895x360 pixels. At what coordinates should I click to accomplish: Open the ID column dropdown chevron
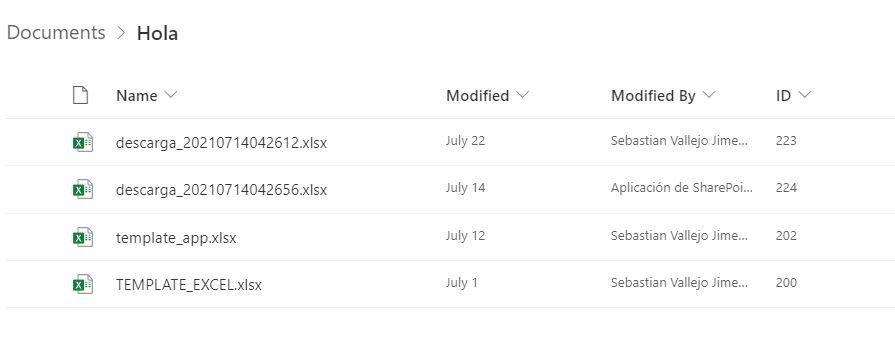click(x=804, y=95)
